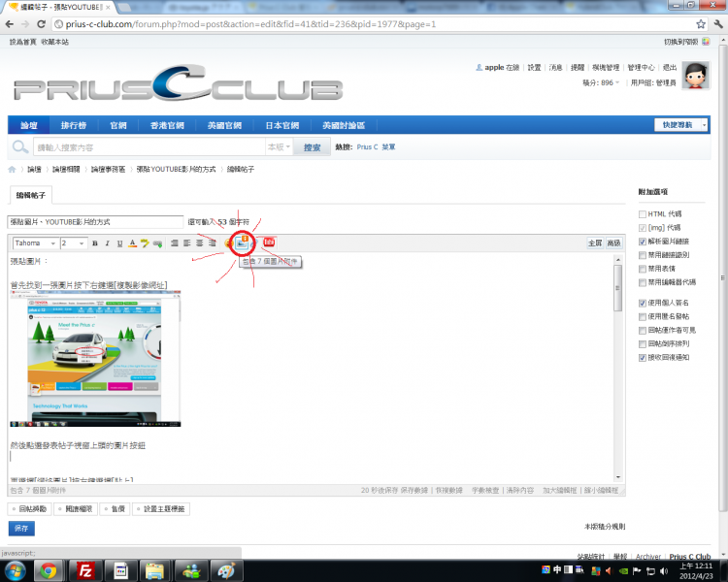Open the 美國討論區 nav item
The height and width of the screenshot is (582, 728).
344,125
